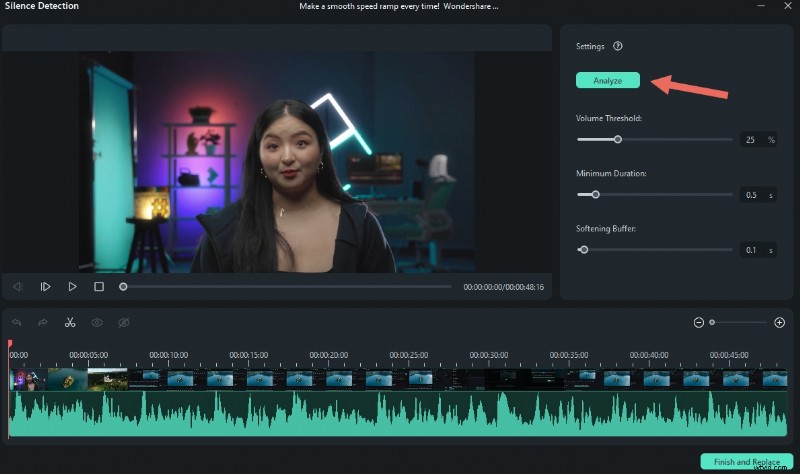Click the red playhead marker at timeline start
The width and height of the screenshot is (800, 474).
tap(10, 344)
